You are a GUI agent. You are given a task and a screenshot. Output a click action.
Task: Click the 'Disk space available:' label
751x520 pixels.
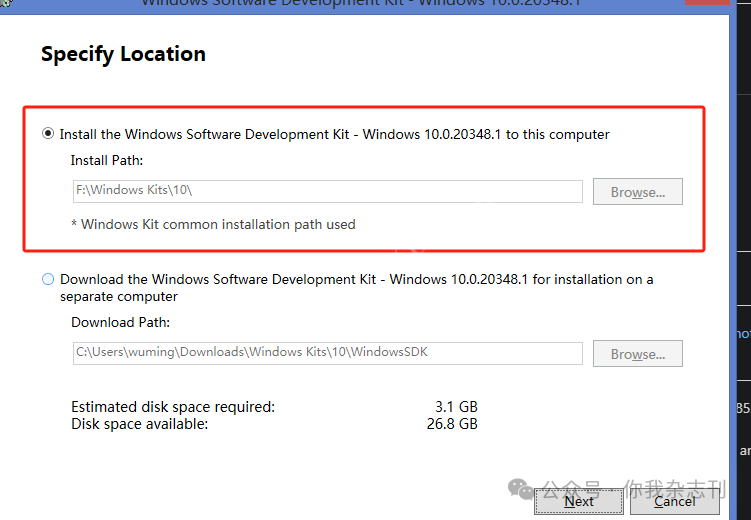[139, 424]
